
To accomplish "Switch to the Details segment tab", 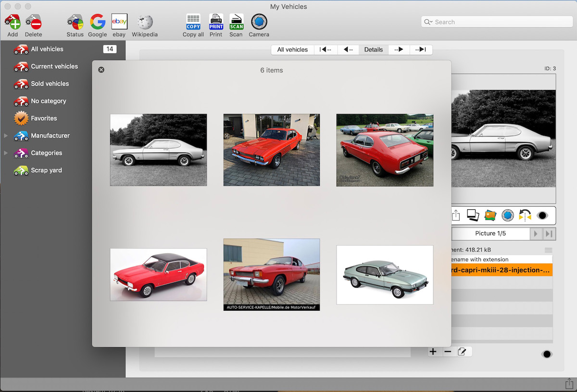I will pyautogui.click(x=374, y=50).
